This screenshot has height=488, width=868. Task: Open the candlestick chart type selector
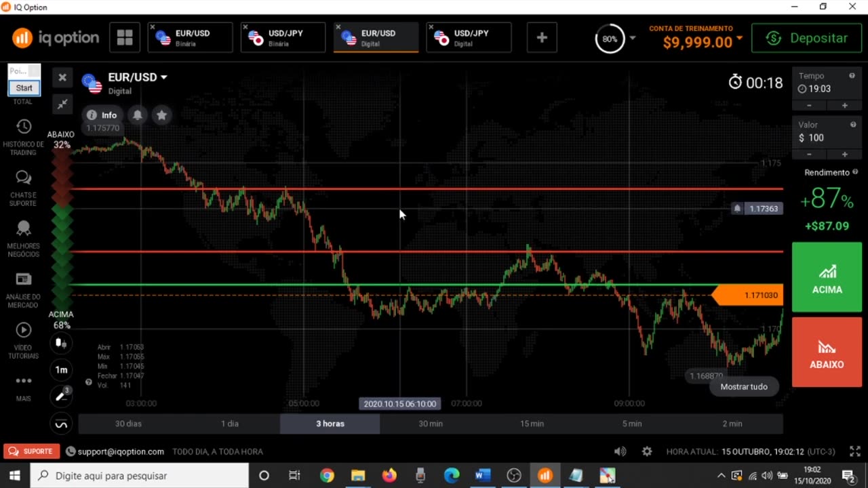[x=61, y=344]
